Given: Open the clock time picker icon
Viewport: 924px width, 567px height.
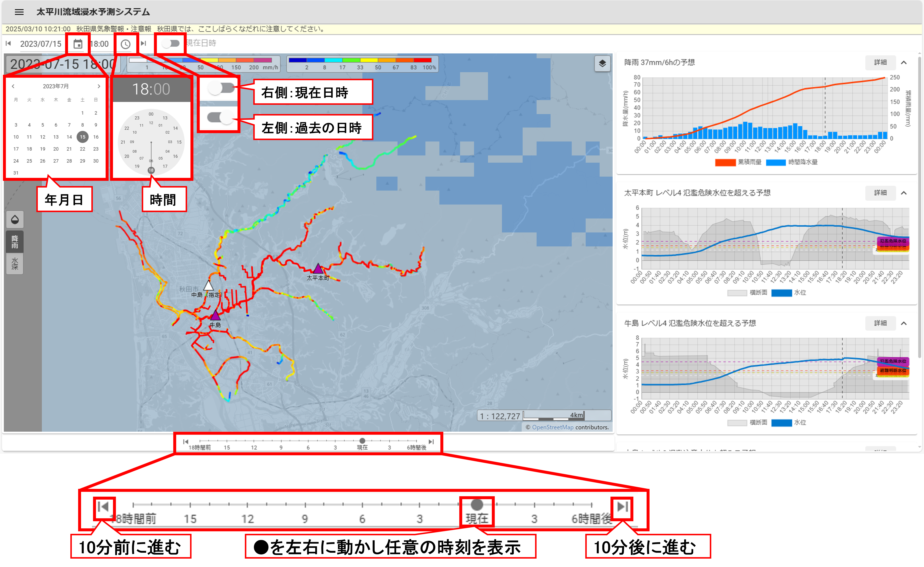Looking at the screenshot, I should (x=126, y=44).
